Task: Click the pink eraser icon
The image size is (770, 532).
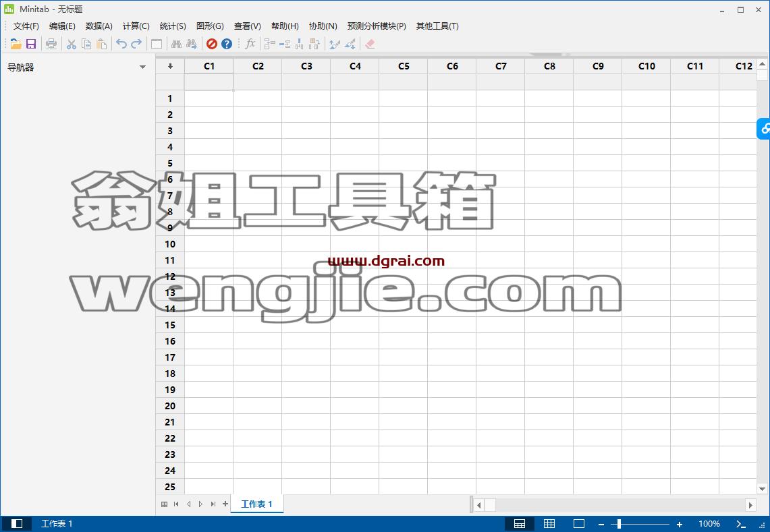Action: coord(370,45)
